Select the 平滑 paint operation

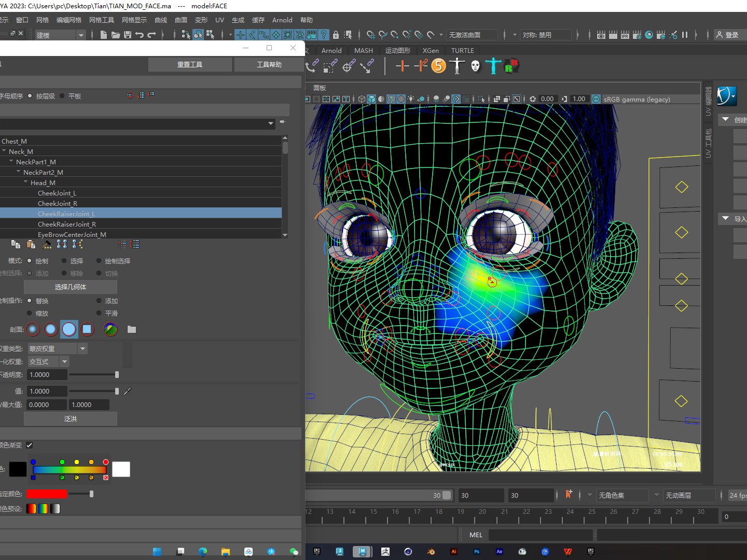click(99, 313)
